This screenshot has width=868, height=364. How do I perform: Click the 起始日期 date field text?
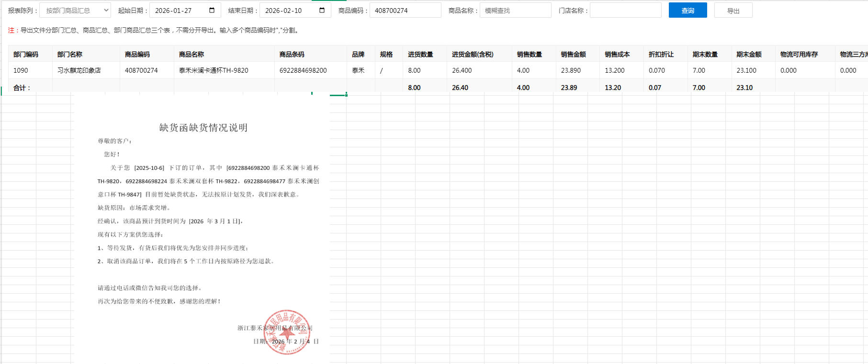[173, 11]
